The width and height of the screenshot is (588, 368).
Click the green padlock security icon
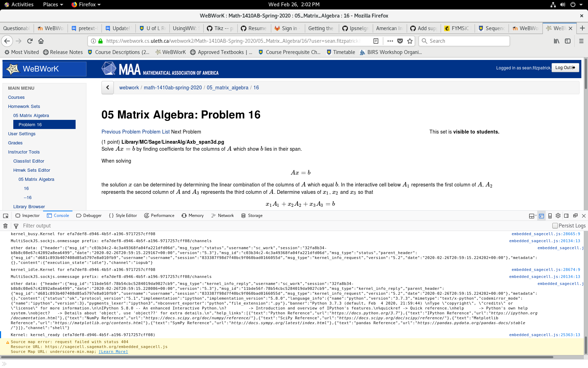tap(100, 41)
